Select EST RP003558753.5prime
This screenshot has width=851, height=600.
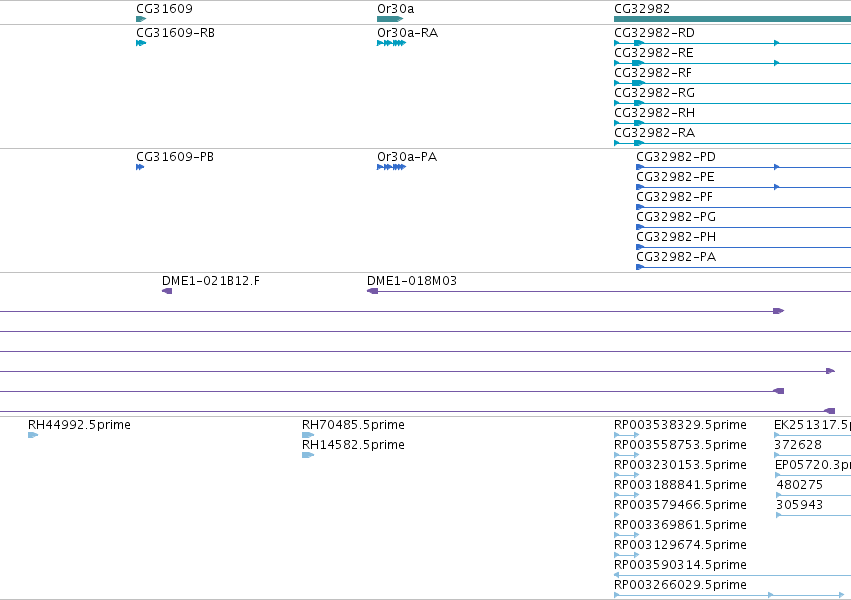pos(681,445)
